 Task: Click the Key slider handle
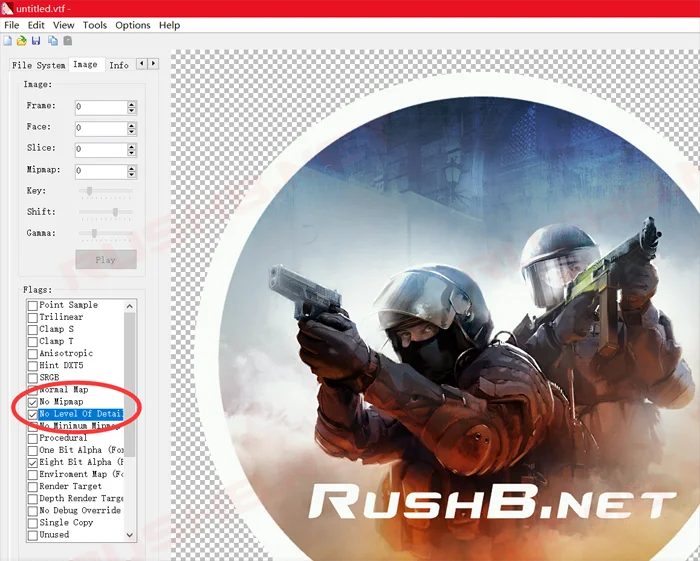89,191
